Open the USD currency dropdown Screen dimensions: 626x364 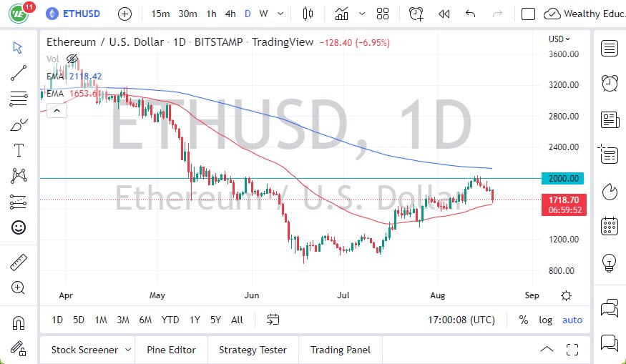(559, 39)
